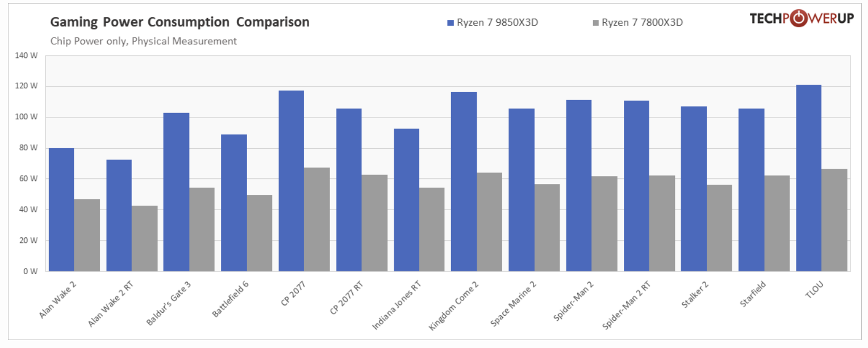Click the CP 2077 axis label
This screenshot has width=868, height=348.
(293, 293)
